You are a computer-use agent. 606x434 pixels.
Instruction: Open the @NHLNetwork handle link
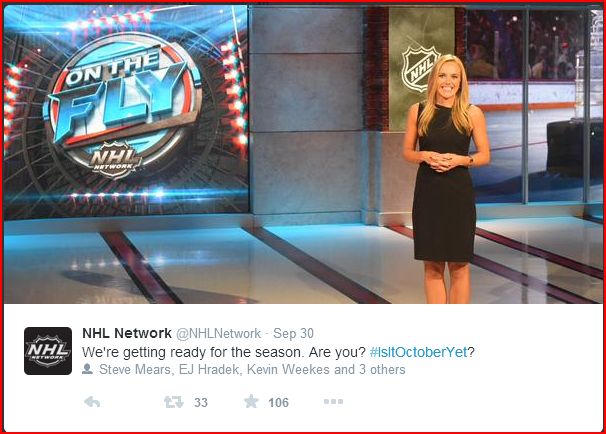tap(218, 334)
